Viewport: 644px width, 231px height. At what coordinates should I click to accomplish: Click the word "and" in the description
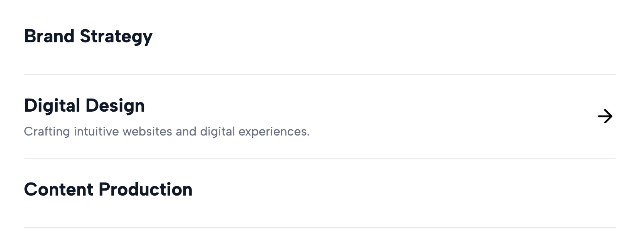point(186,132)
